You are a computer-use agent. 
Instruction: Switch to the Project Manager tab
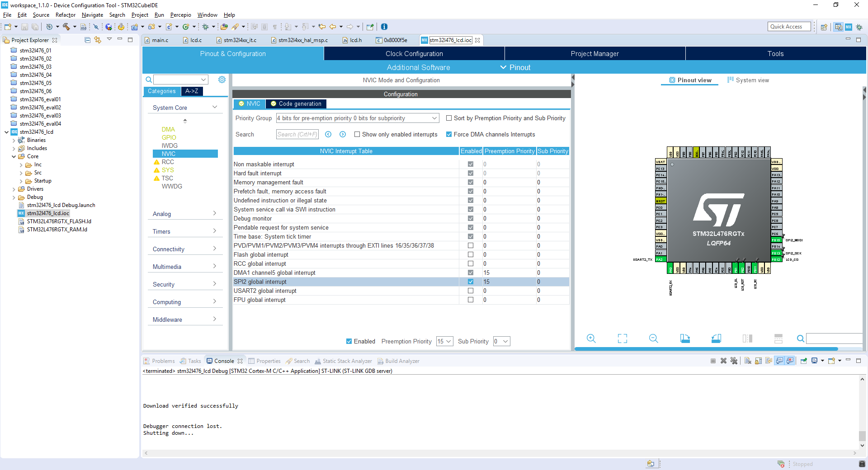click(595, 53)
